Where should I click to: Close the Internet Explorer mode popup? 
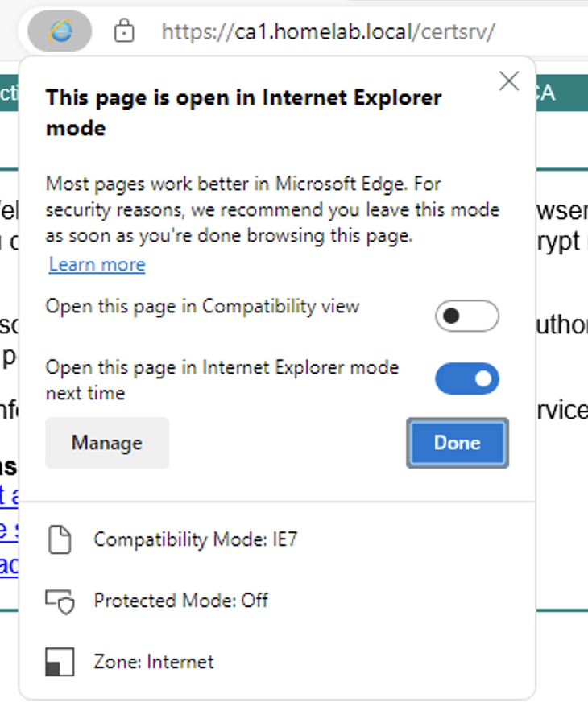[x=509, y=81]
